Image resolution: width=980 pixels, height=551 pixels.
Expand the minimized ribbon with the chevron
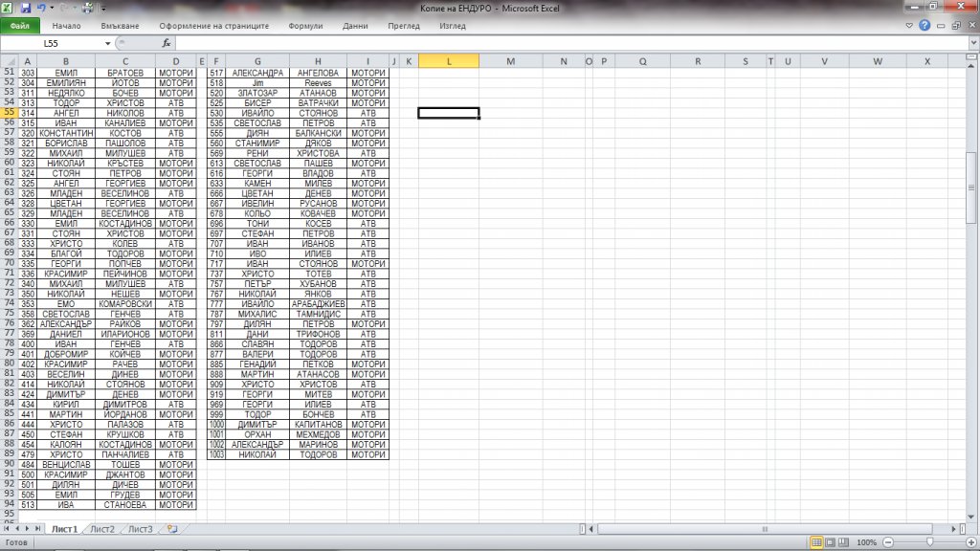[x=909, y=26]
